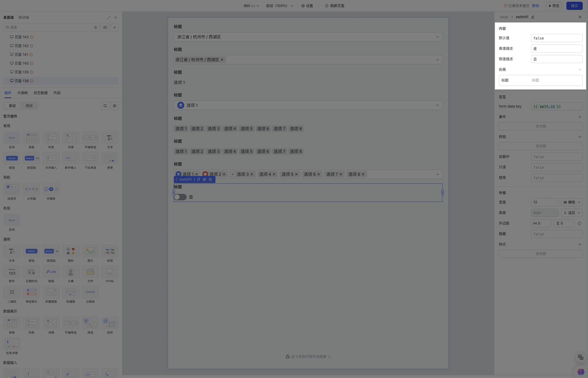Click the form data key expression field
This screenshot has height=378, width=588.
tap(557, 106)
